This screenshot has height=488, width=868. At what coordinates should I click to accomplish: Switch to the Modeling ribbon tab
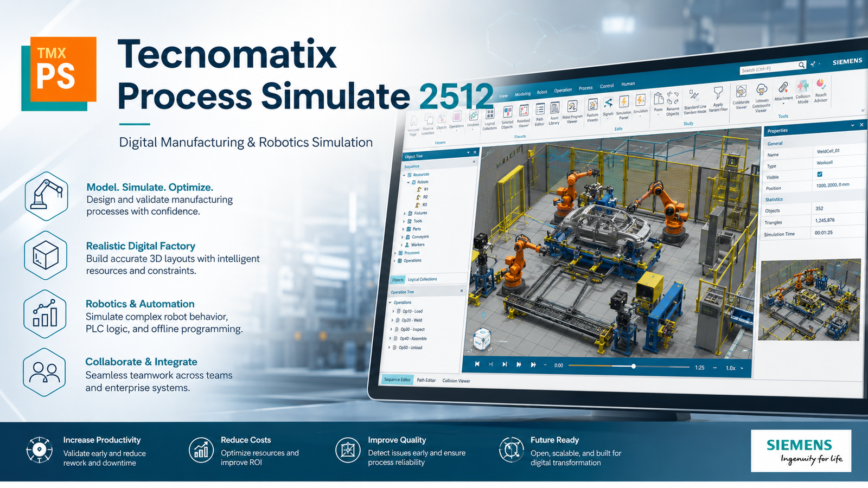click(522, 94)
